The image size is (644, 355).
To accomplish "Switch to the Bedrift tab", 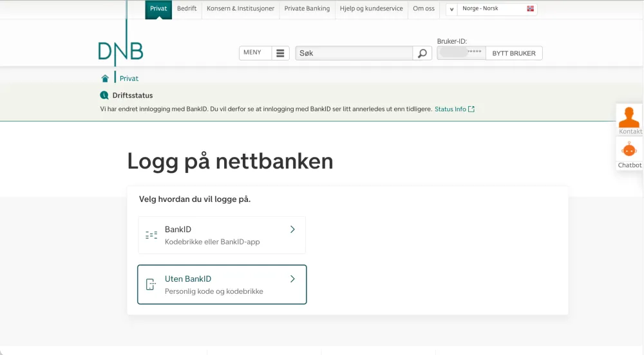I will point(187,9).
